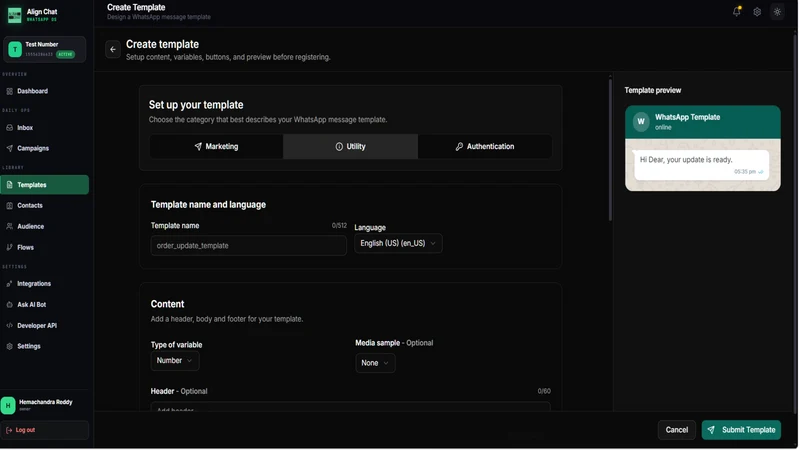800x450 pixels.
Task: Click the Inbox sidebar icon
Action: (x=10, y=128)
